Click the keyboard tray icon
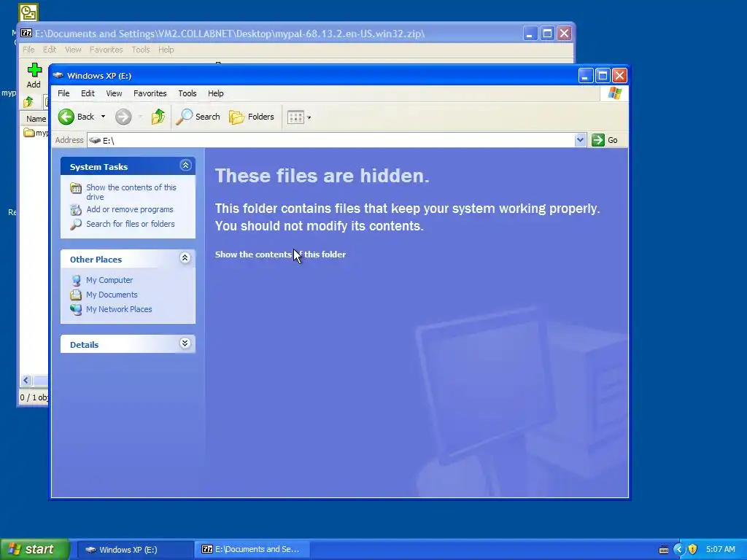The width and height of the screenshot is (747, 560). click(664, 550)
